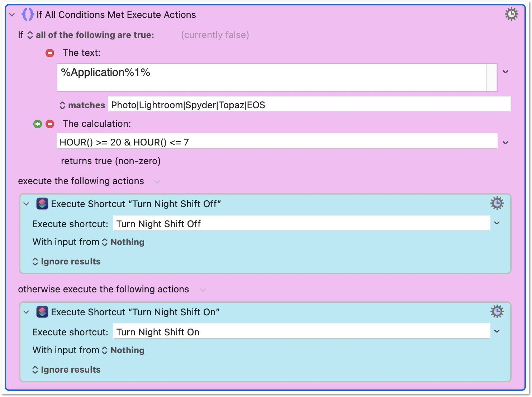Click Shortcuts icon of Turn Night Shift Off action

(x=42, y=204)
